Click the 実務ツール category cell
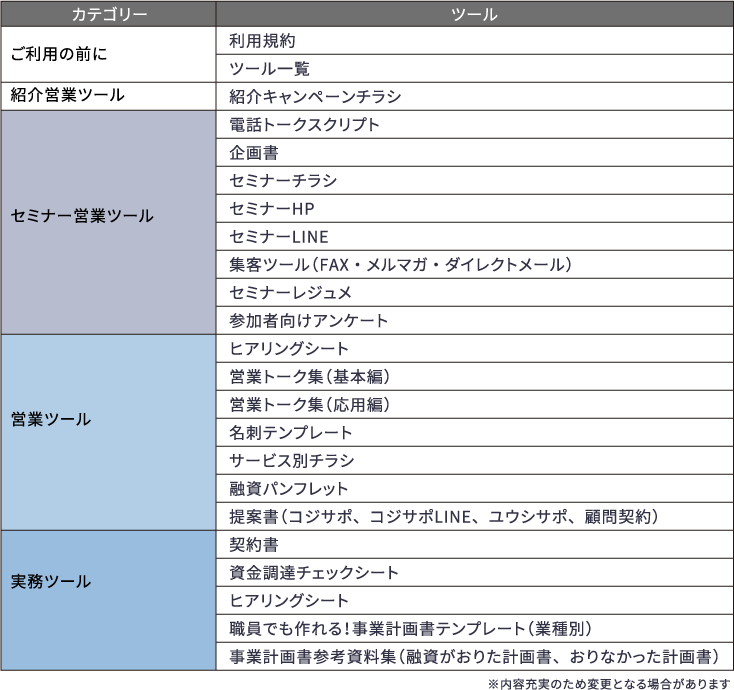This screenshot has width=734, height=690. point(108,601)
